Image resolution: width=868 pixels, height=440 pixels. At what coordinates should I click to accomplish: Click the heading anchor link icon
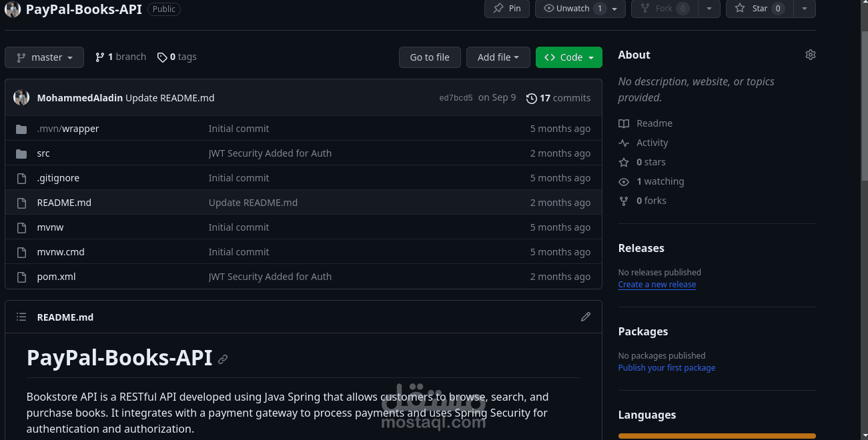pyautogui.click(x=223, y=359)
